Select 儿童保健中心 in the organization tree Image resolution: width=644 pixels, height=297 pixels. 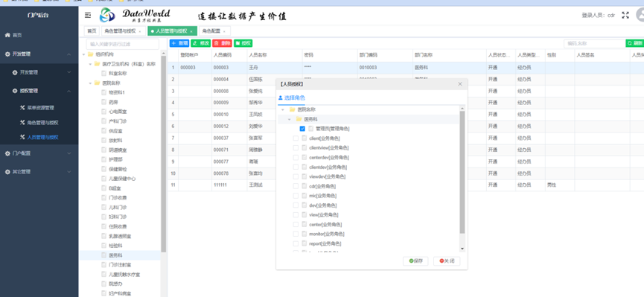(122, 179)
